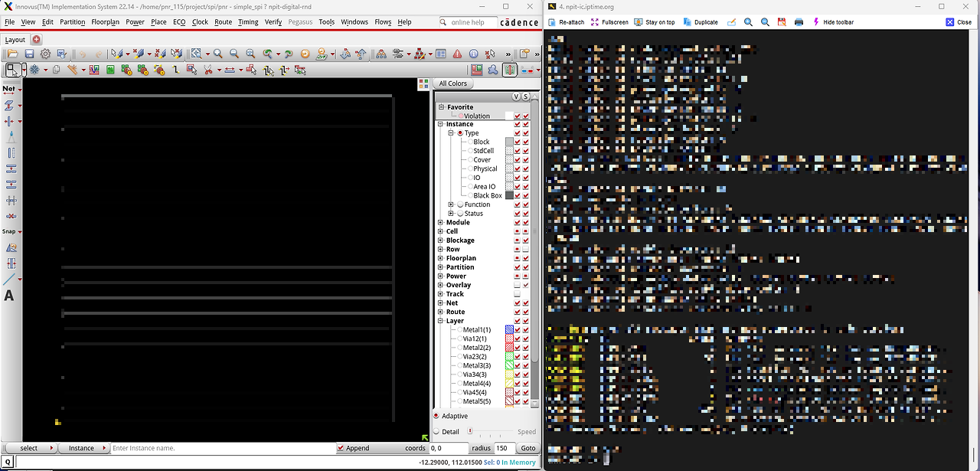
Task: Click the scissors cut wire tool
Action: (x=207, y=70)
